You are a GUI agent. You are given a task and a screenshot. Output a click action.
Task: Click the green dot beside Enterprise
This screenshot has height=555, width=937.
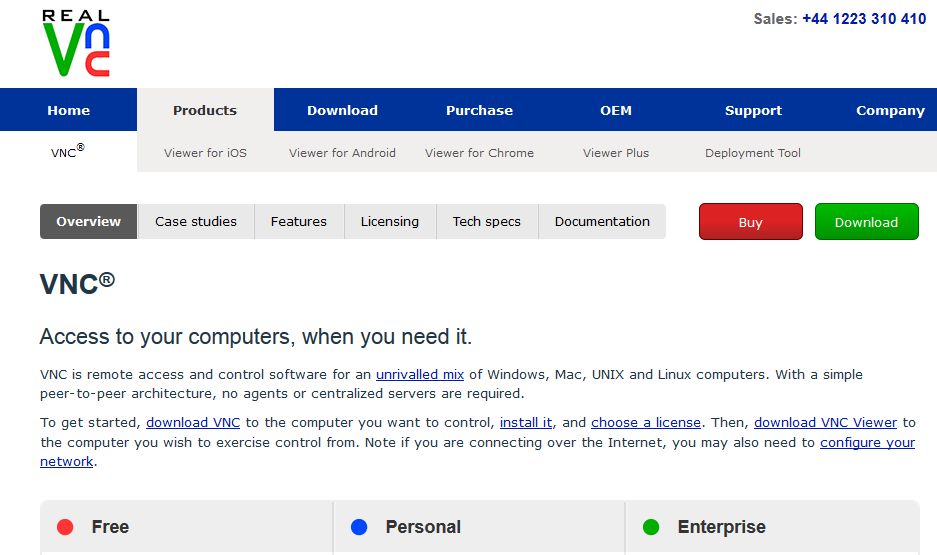[651, 527]
